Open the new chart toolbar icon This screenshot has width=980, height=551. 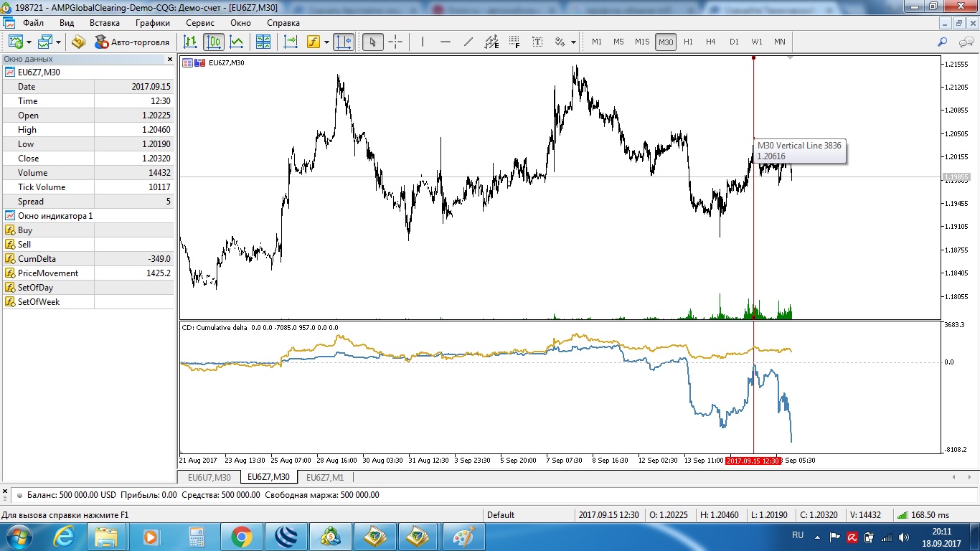[x=16, y=42]
